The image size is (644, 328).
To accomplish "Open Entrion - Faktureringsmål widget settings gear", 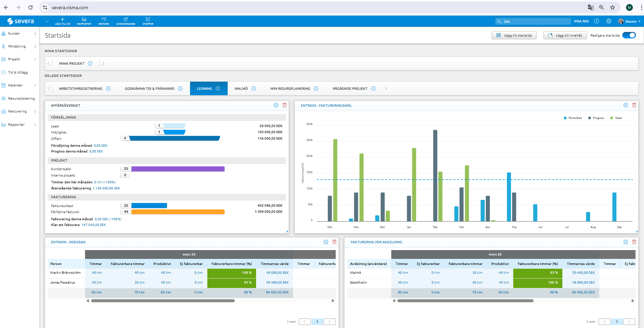I will click(626, 105).
